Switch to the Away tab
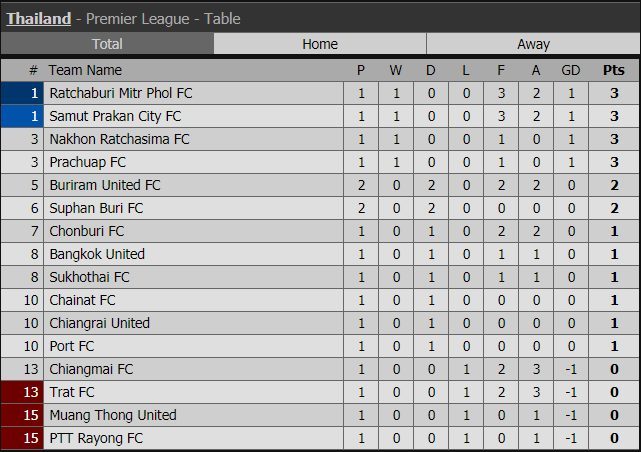This screenshot has width=641, height=452. 533,44
